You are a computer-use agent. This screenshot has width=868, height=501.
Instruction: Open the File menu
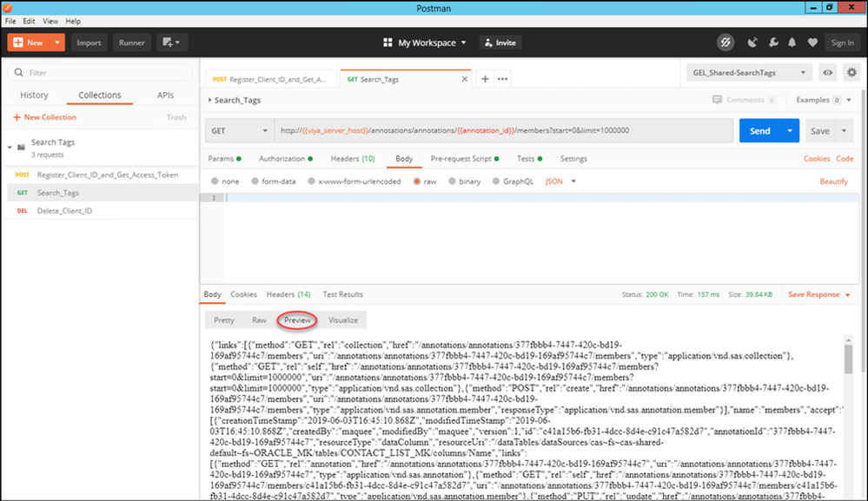[10, 21]
